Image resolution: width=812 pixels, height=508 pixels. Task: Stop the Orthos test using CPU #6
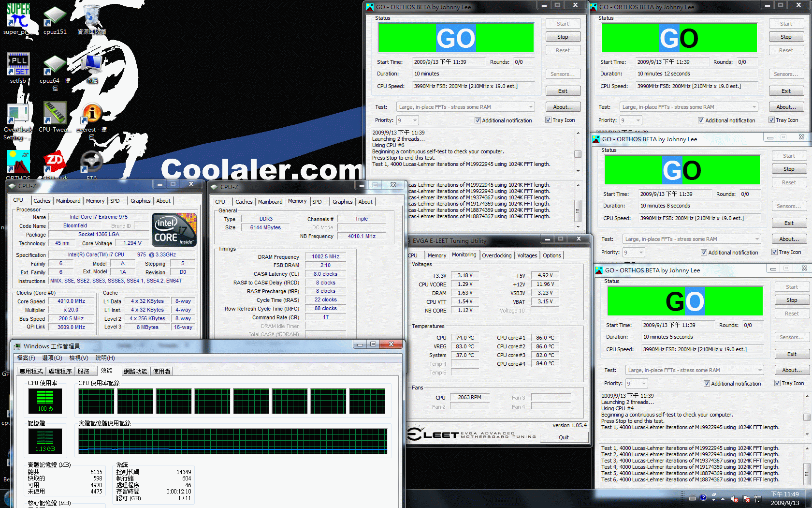tap(563, 37)
